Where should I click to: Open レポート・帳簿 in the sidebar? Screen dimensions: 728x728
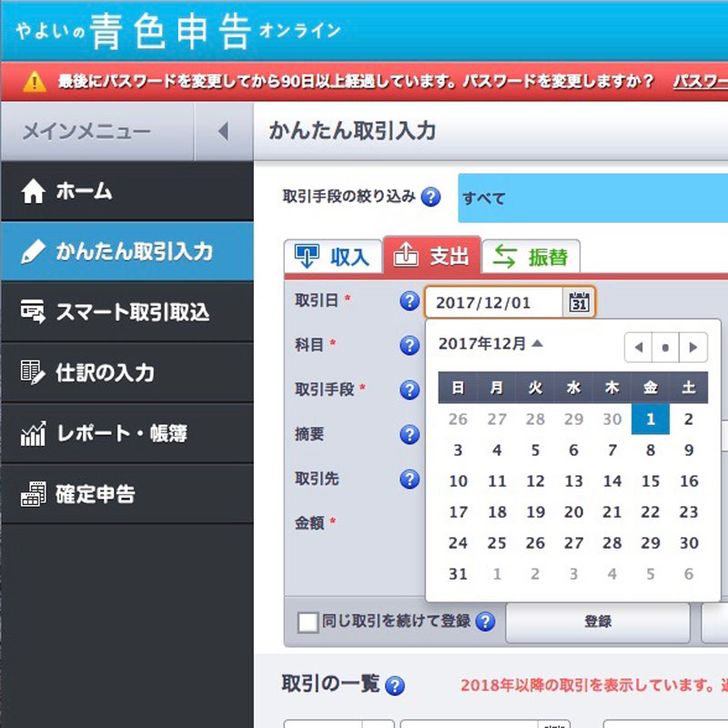(x=127, y=434)
